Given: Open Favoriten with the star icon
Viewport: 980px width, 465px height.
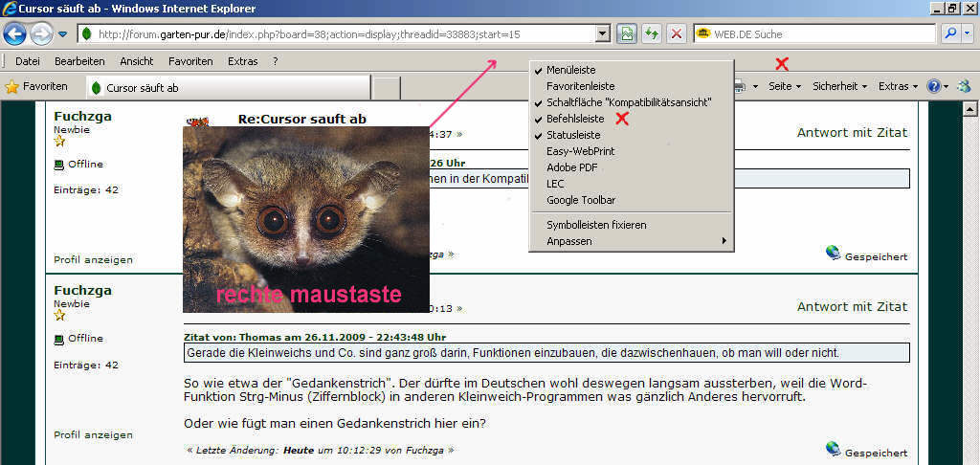Looking at the screenshot, I should pyautogui.click(x=36, y=86).
